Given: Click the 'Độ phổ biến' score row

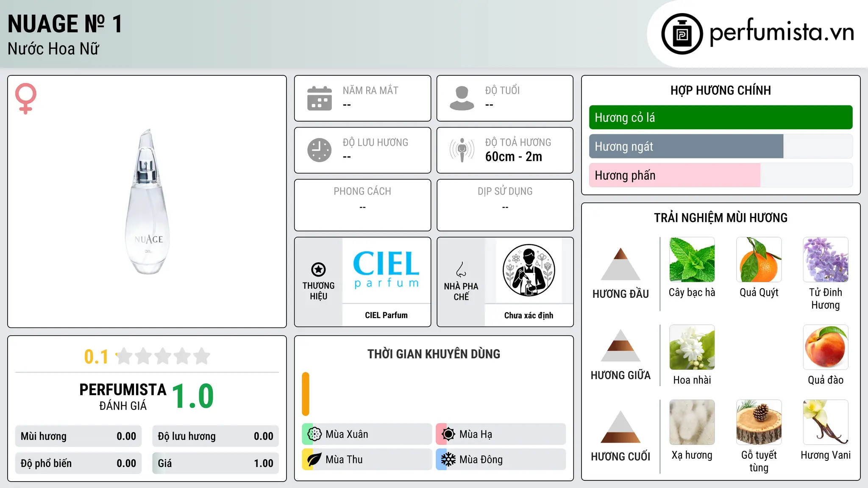Looking at the screenshot, I should pyautogui.click(x=78, y=463).
